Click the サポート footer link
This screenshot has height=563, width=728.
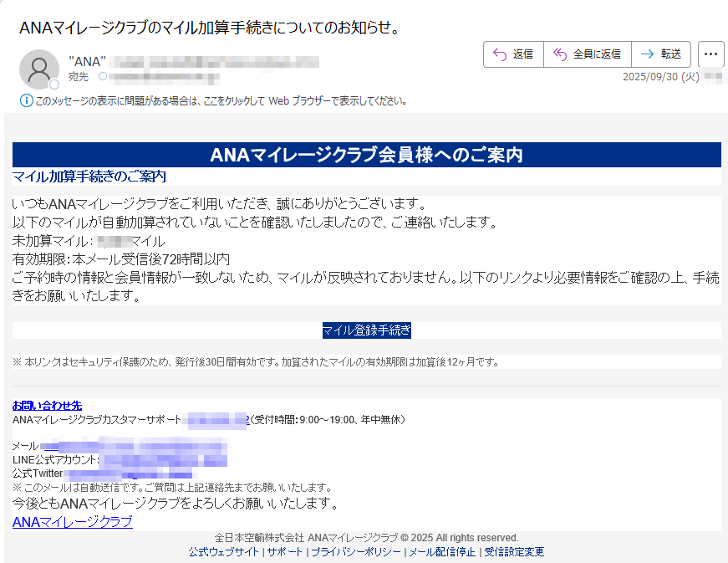285,552
